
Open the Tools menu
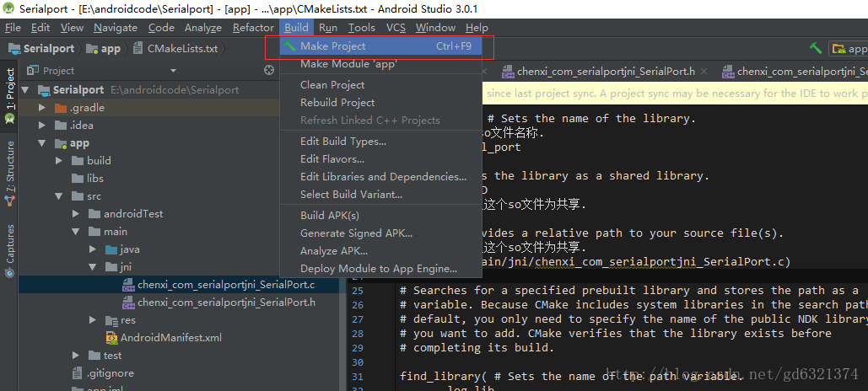[x=362, y=28]
